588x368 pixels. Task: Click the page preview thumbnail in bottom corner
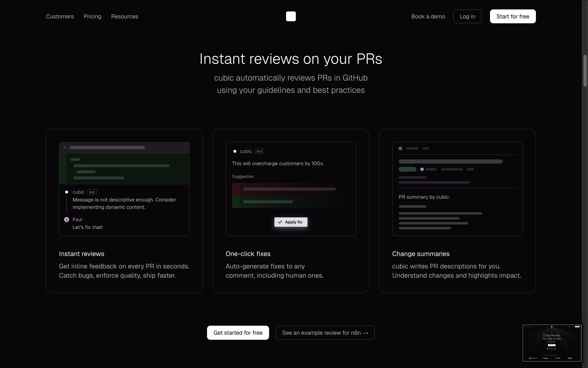click(552, 343)
